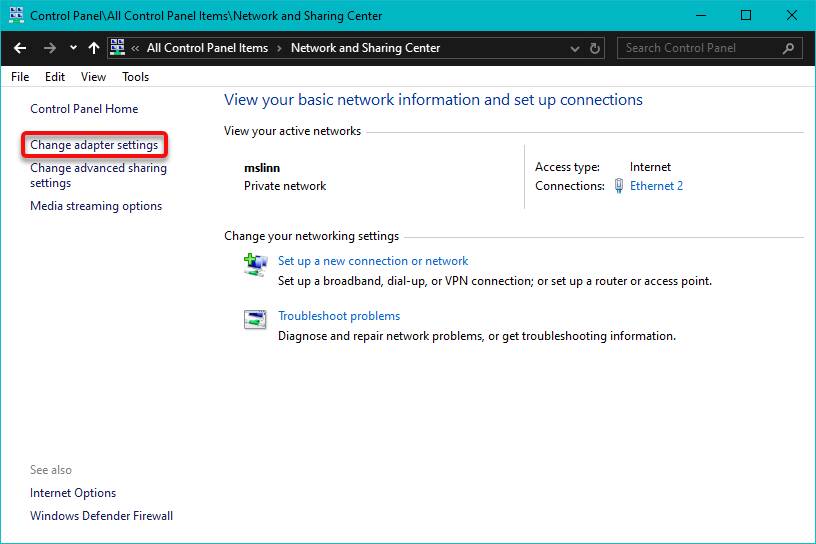Viewport: 816px width, 544px height.
Task: Click the Ethernet 2 connection link
Action: pyautogui.click(x=656, y=186)
